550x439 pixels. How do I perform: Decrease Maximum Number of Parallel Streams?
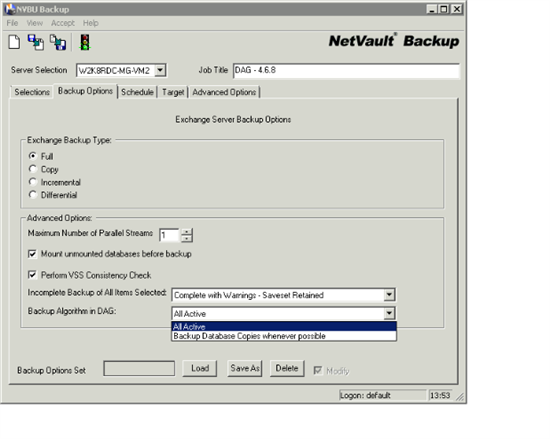187,238
